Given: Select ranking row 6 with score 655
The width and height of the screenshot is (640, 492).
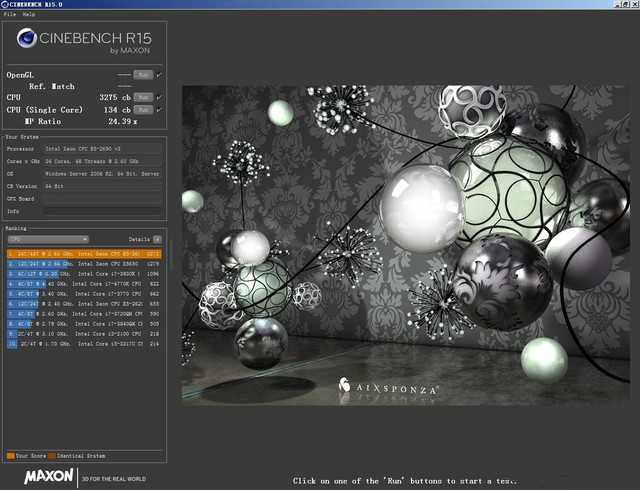Looking at the screenshot, I should (x=84, y=304).
